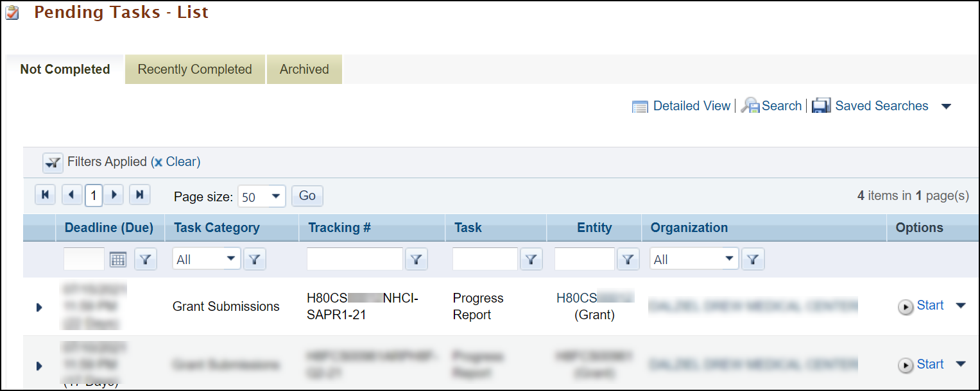Go to first page of results

(x=45, y=195)
